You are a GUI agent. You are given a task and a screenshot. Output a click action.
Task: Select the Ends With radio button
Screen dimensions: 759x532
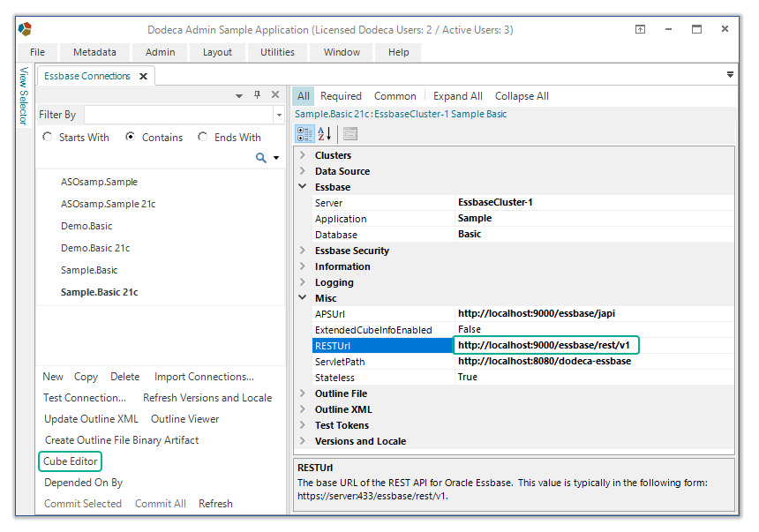tap(202, 137)
